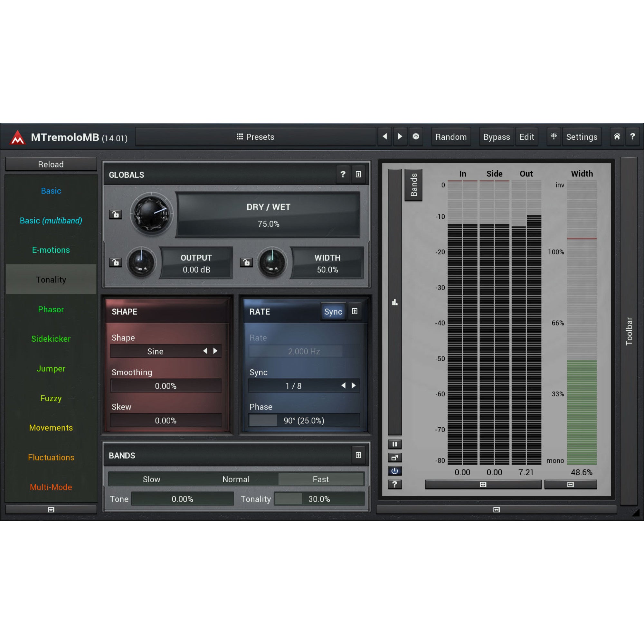Click the question mark below meters
Screen dimensions: 644x644
(395, 484)
